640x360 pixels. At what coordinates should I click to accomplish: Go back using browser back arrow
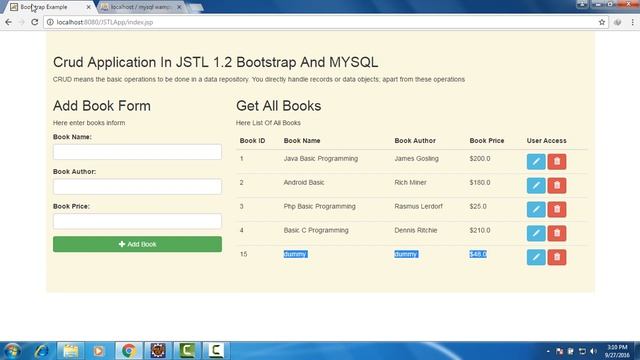[x=9, y=22]
